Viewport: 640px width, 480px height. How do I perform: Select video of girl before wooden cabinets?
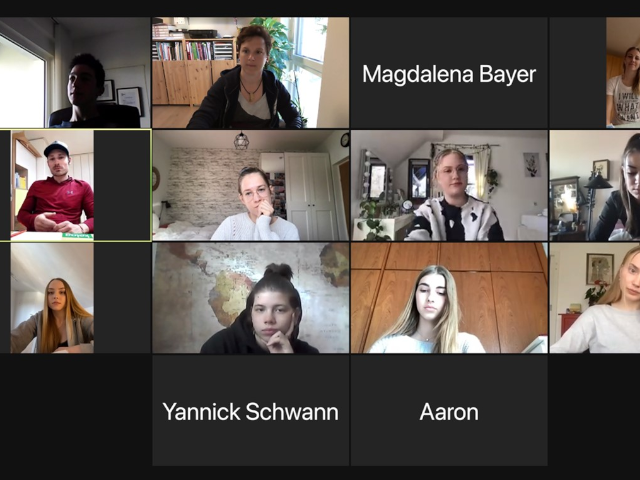449,298
